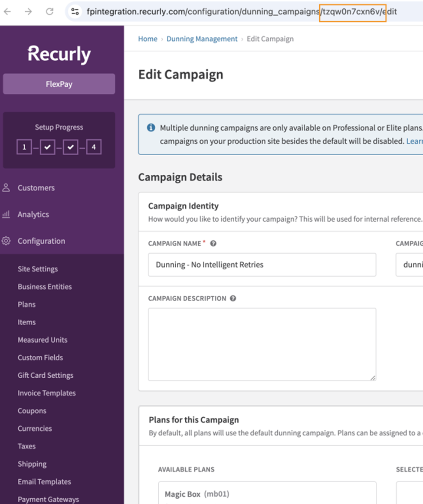This screenshot has width=423, height=504.
Task: Click the FlexPay site button
Action: pos(59,84)
